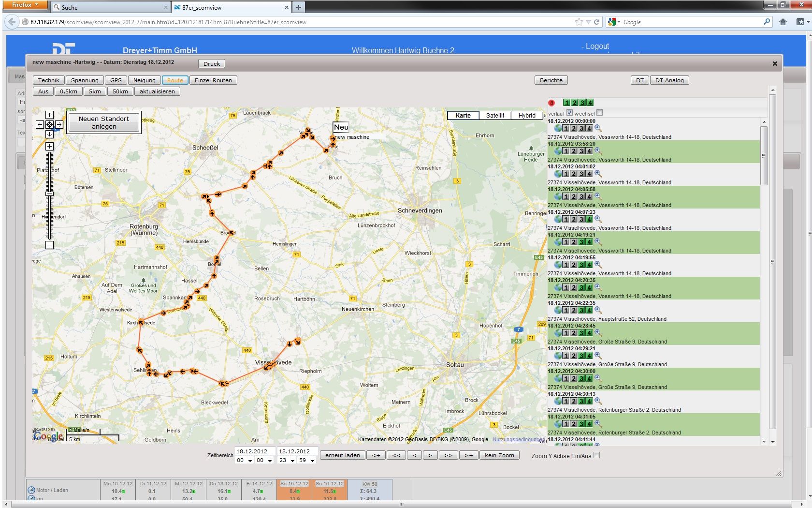
Task: Go to Firefox home page icon
Action: [783, 22]
